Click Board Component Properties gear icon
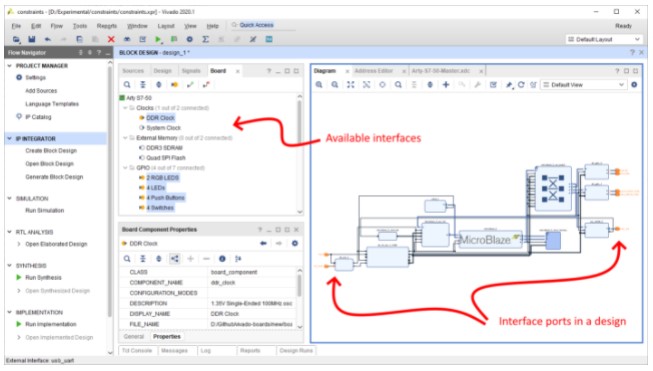The width and height of the screenshot is (653, 371). [295, 243]
